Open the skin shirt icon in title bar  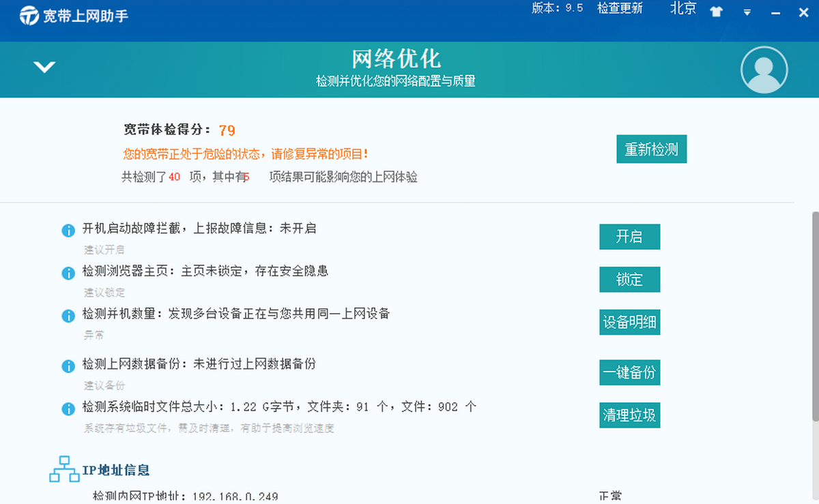point(716,12)
